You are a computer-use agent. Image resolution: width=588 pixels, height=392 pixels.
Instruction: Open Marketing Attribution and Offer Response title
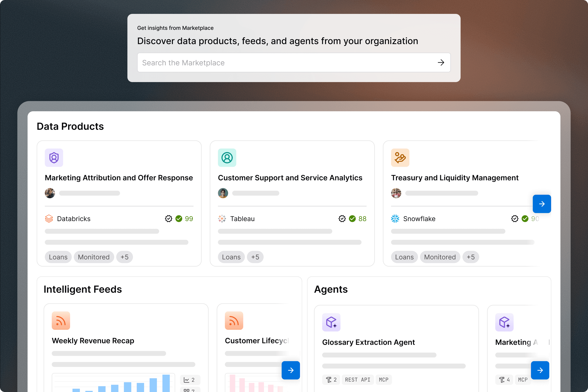click(119, 178)
